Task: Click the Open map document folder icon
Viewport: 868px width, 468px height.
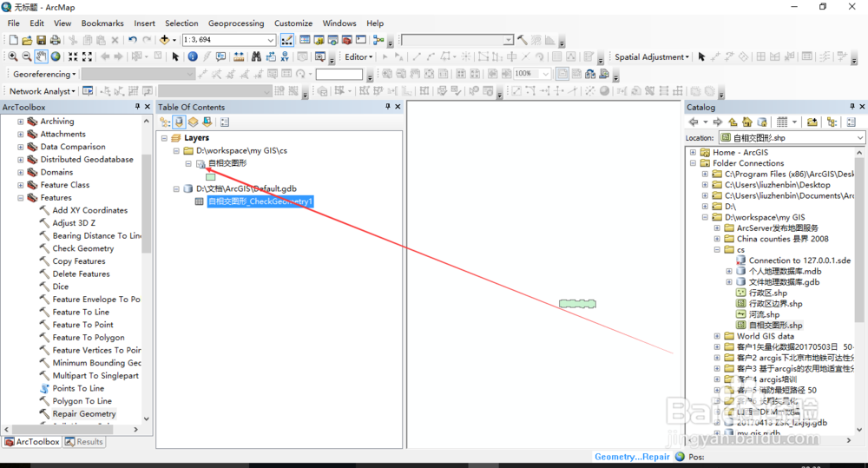Action: pyautogui.click(x=27, y=40)
